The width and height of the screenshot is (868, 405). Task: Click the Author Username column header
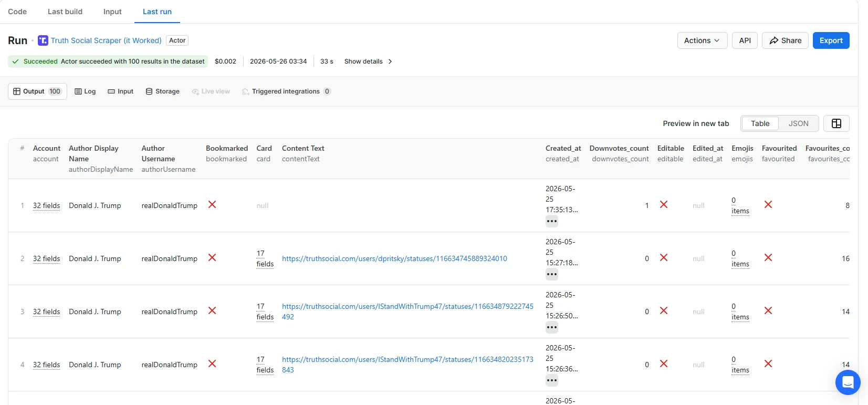(x=158, y=153)
